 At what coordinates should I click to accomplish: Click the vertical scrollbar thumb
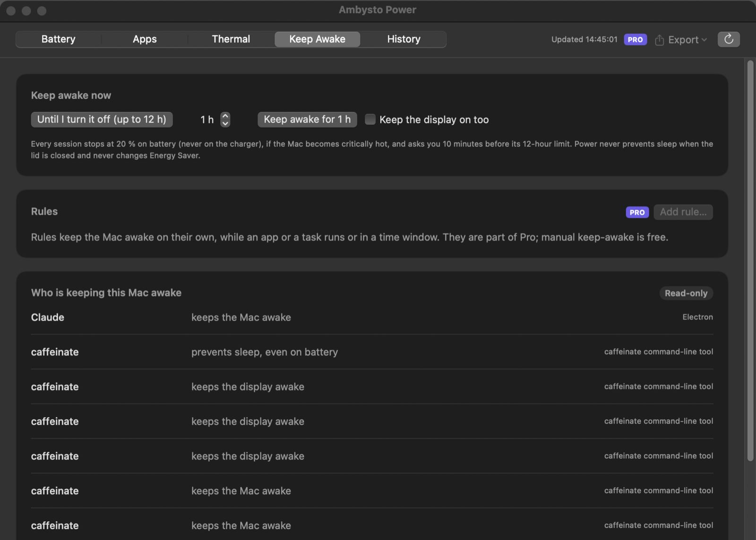(x=750, y=260)
